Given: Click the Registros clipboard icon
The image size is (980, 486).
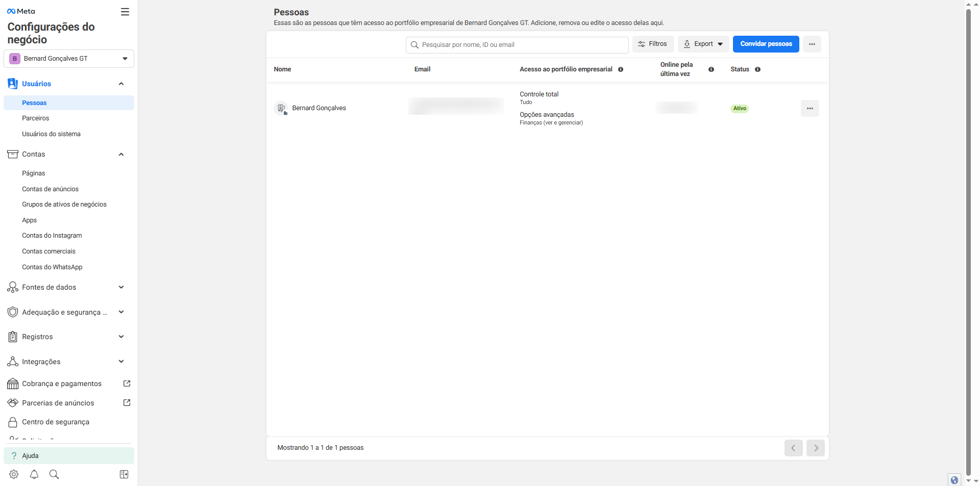Looking at the screenshot, I should [13, 337].
